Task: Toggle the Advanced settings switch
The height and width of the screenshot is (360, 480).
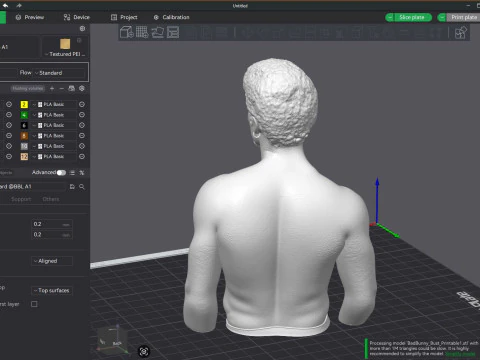Action: [x=61, y=173]
